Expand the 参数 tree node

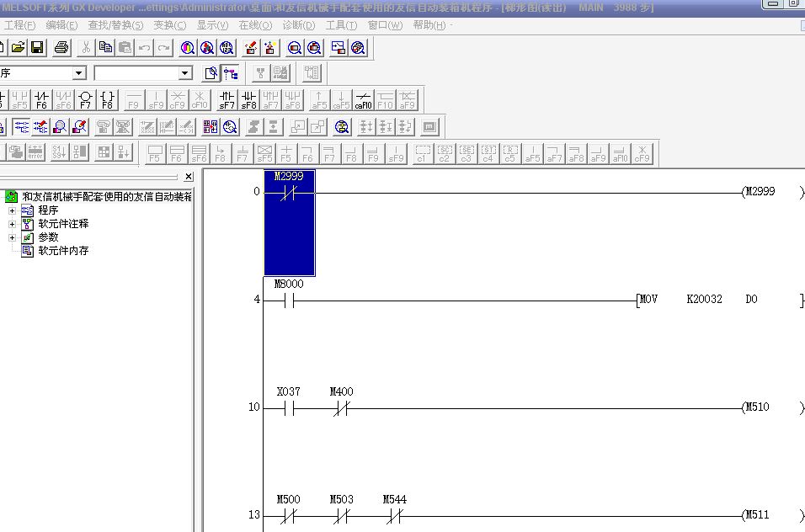pos(12,237)
